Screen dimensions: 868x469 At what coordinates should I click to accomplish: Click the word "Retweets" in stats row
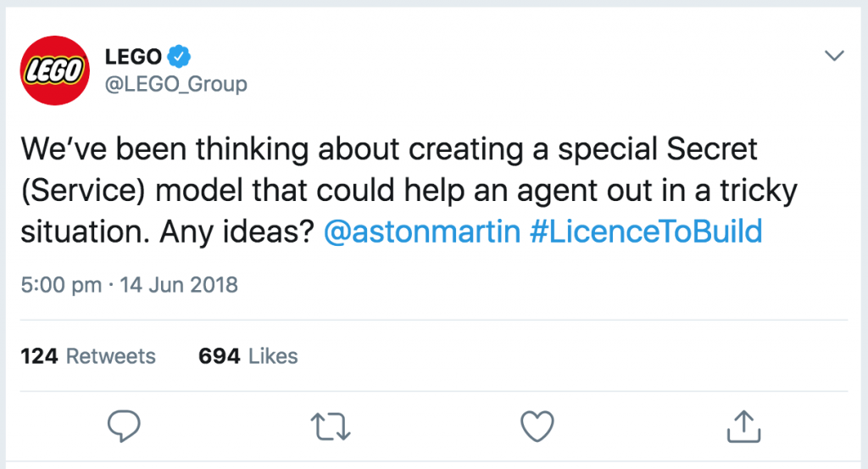[111, 356]
